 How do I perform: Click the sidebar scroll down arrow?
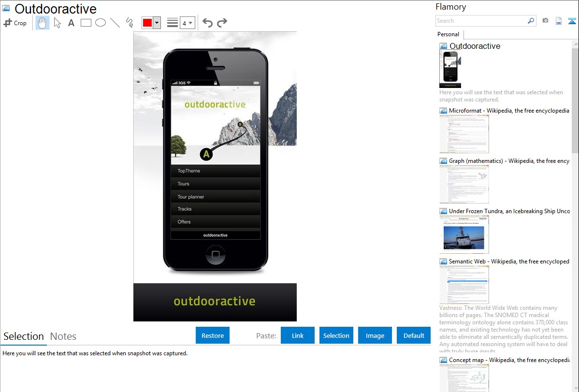pos(575,388)
